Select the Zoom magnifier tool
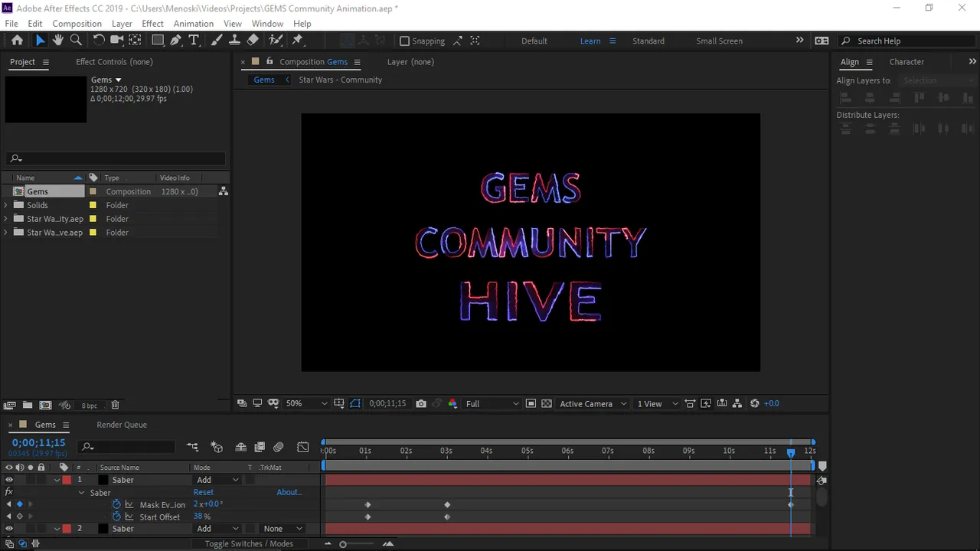The width and height of the screenshot is (980, 551). 76,41
